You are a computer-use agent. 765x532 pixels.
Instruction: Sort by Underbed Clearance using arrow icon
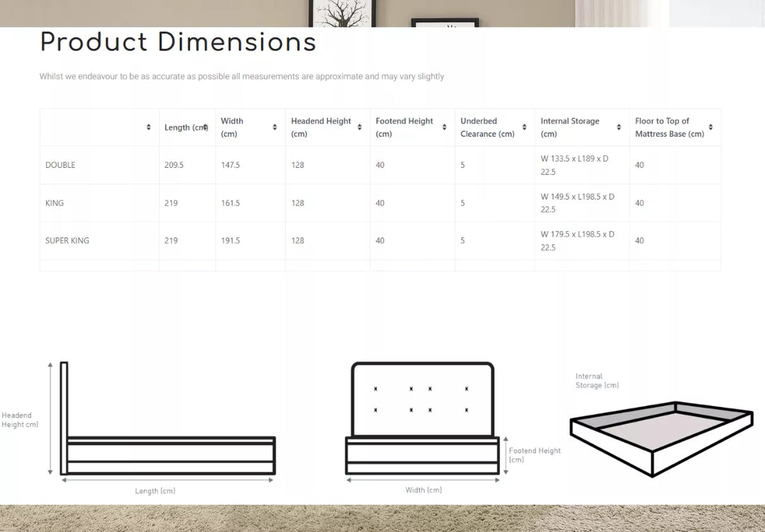524,128
